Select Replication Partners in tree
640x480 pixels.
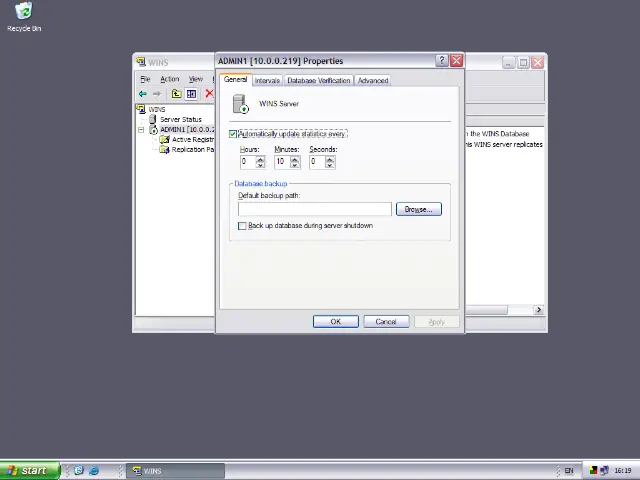pyautogui.click(x=193, y=150)
